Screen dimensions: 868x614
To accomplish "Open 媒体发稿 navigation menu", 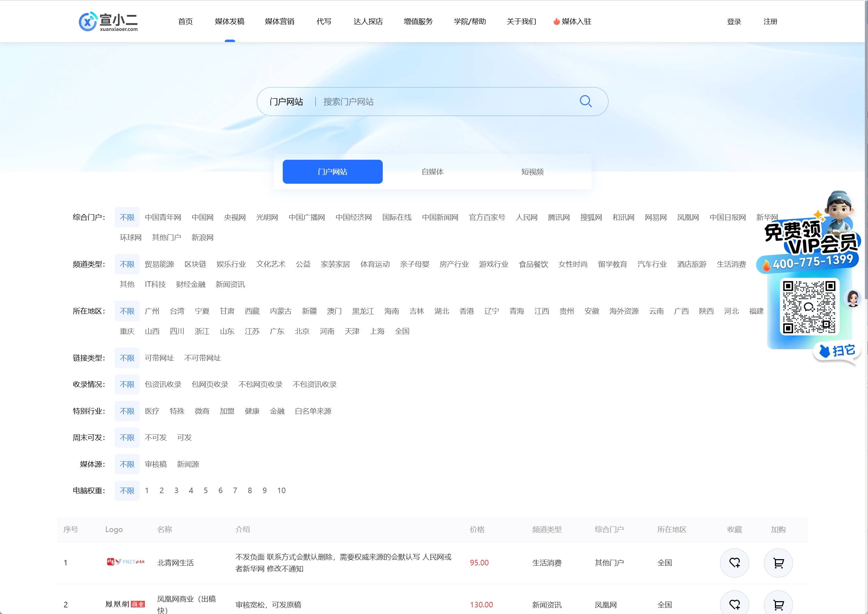I will (230, 22).
